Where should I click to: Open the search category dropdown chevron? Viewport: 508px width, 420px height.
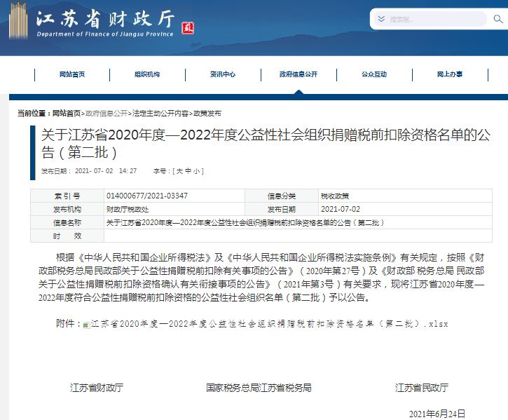pyautogui.click(x=381, y=19)
